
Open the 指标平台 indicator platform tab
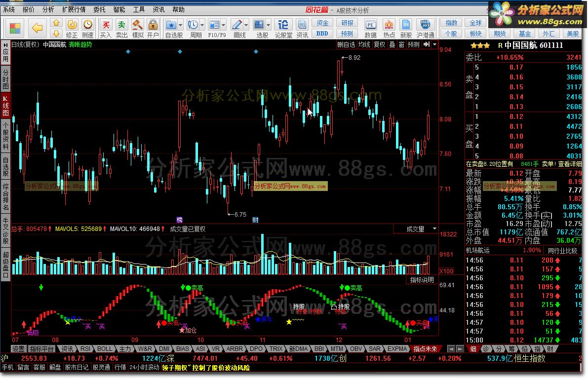pyautogui.click(x=42, y=348)
